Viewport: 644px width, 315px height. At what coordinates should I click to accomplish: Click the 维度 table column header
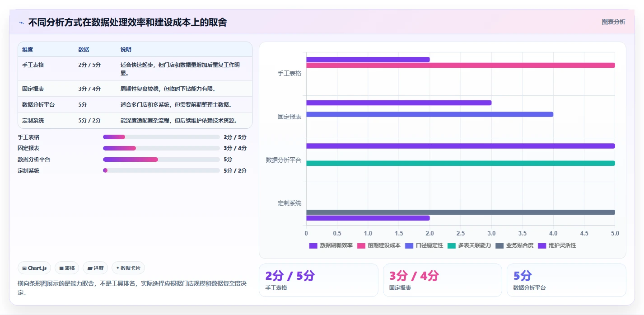[28, 50]
